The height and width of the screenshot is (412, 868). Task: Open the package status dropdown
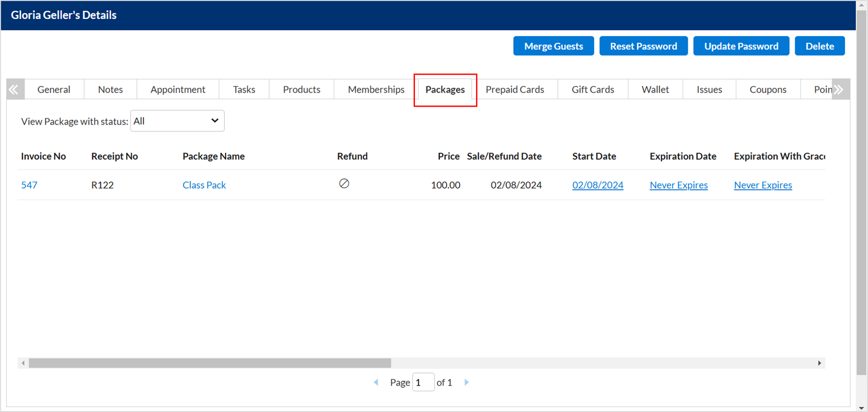(x=178, y=121)
